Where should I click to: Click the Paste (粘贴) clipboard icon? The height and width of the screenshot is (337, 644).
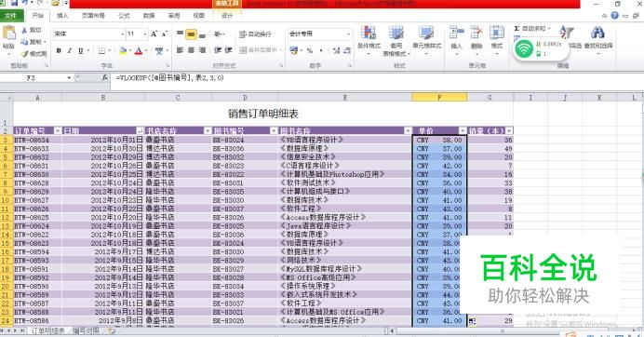tap(8, 33)
